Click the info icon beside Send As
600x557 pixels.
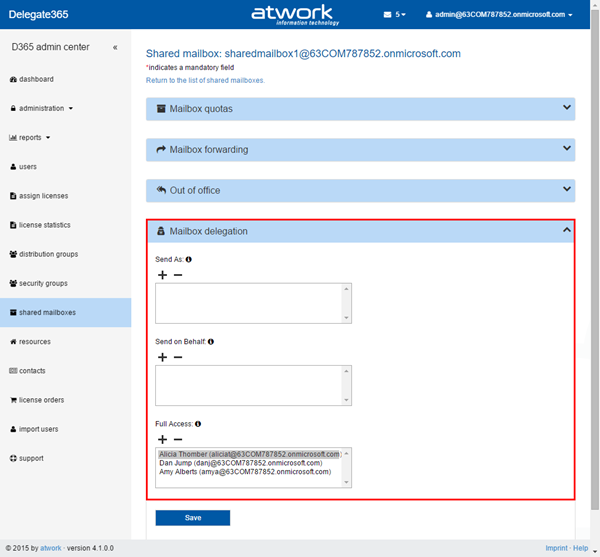tap(189, 260)
